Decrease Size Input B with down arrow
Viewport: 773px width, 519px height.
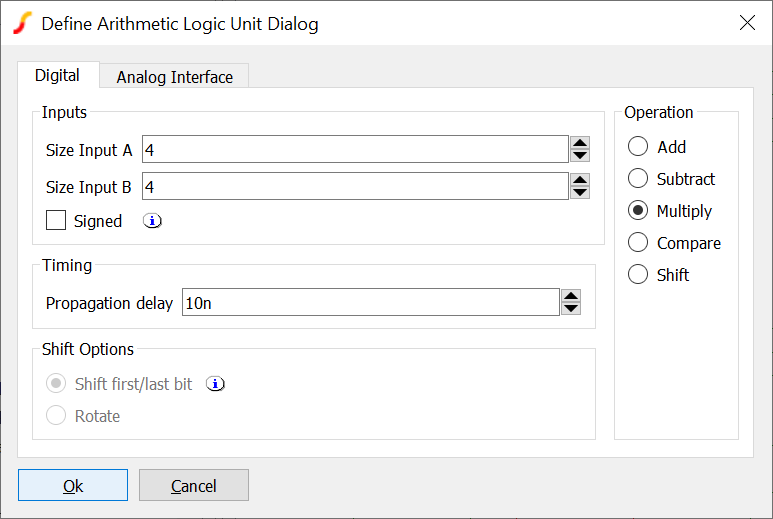pos(580,192)
